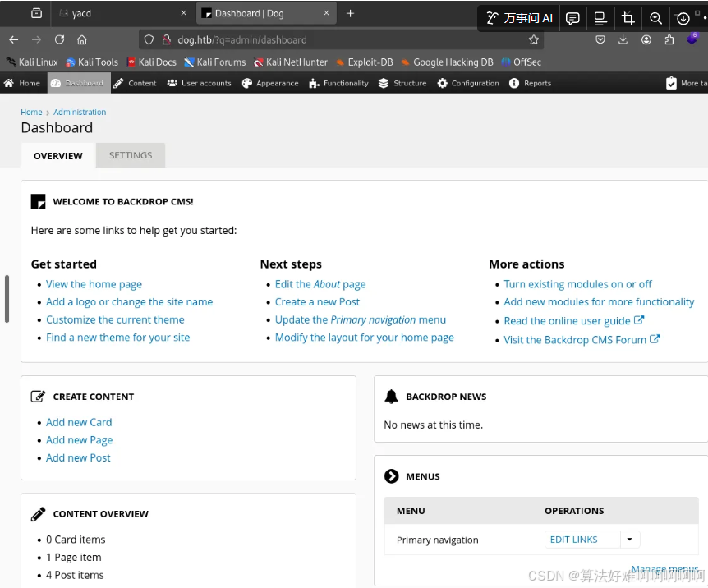Click the tab overview icon at top left
708x588 pixels.
click(x=36, y=13)
